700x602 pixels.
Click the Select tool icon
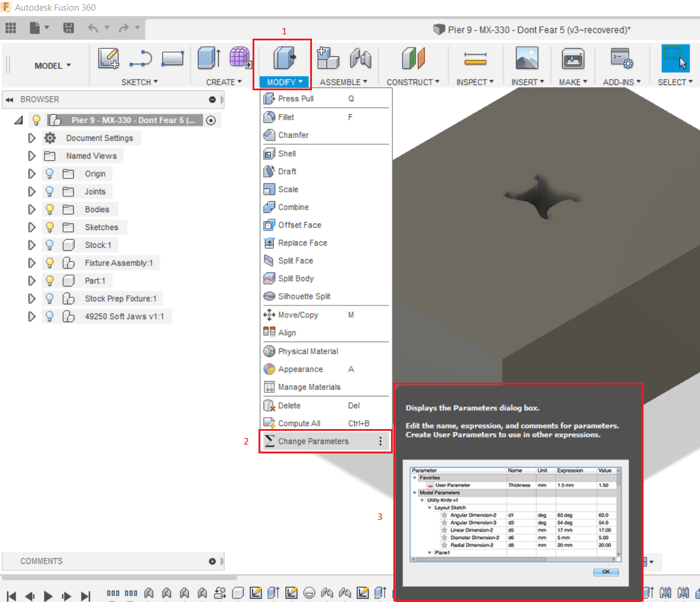point(674,58)
